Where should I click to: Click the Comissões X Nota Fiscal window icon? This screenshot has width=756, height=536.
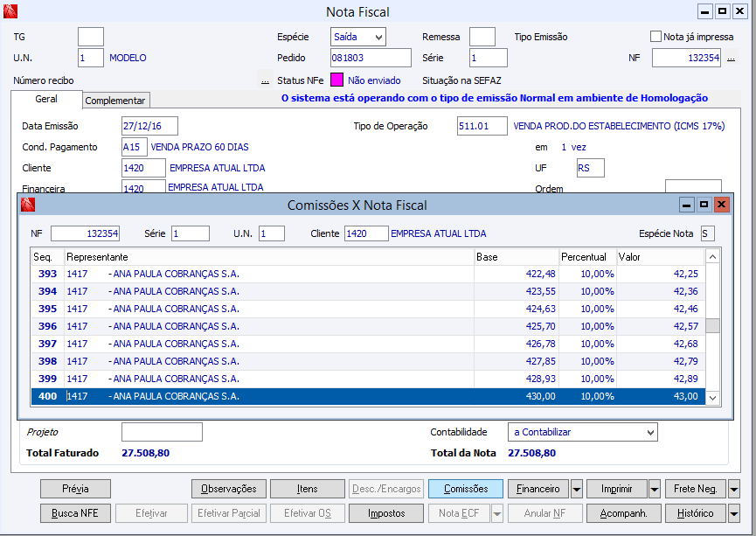click(26, 205)
